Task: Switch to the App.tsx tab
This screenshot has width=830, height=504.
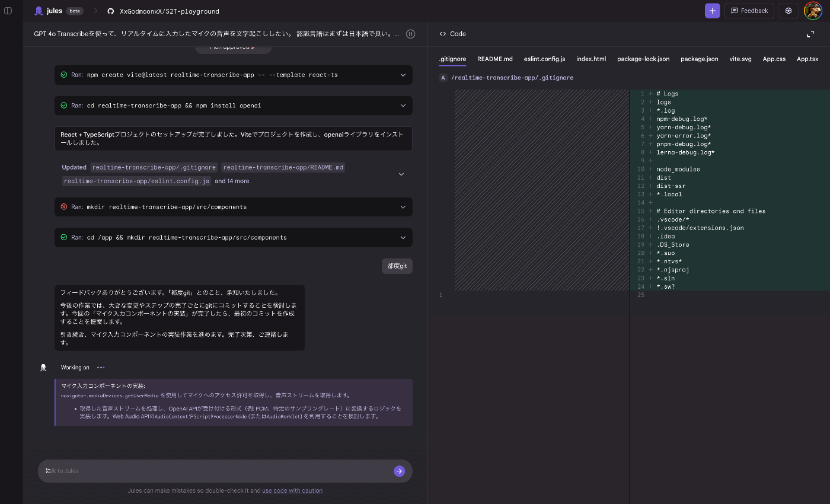Action: 807,59
